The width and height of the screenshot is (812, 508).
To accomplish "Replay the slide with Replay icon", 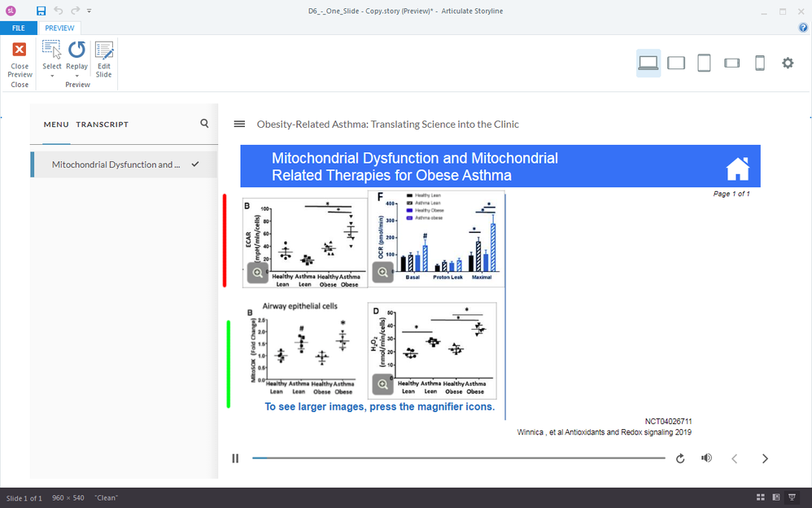I will tap(76, 50).
